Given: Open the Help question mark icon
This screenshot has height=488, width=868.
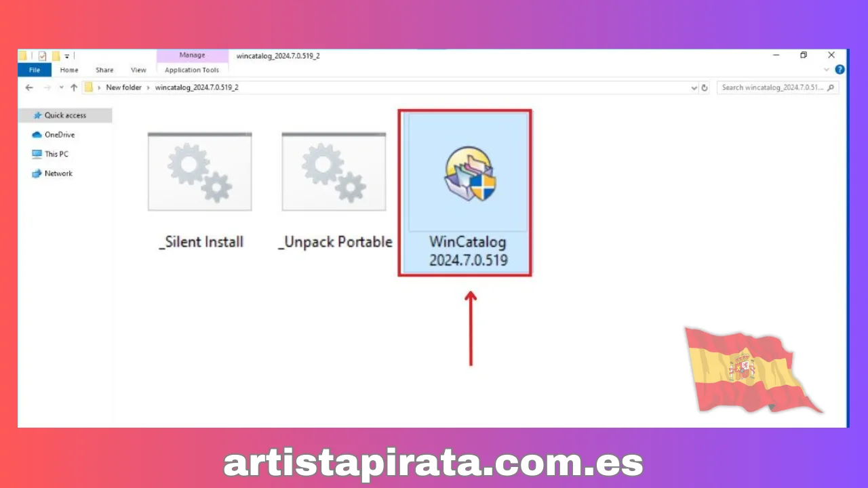Looking at the screenshot, I should 840,70.
